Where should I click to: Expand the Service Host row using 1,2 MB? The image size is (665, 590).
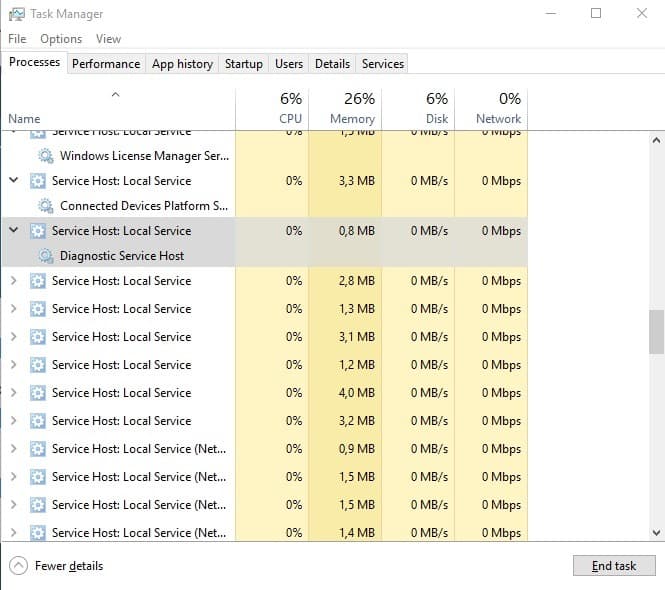tap(14, 365)
